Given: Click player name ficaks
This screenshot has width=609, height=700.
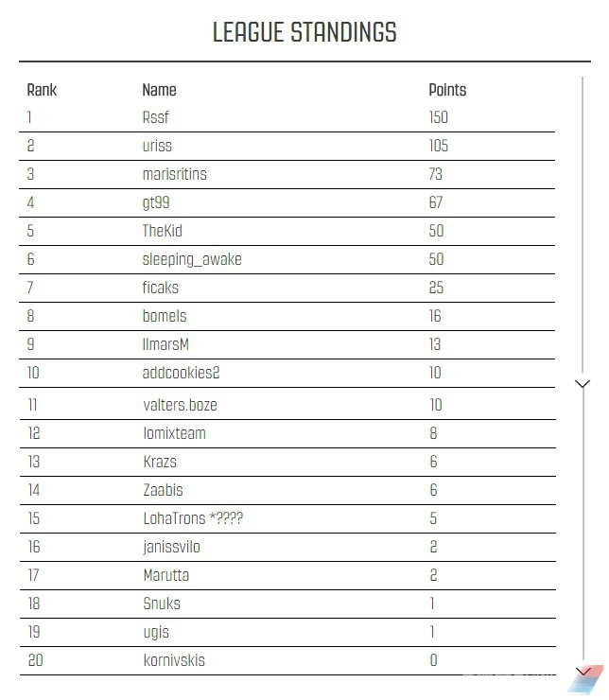Looking at the screenshot, I should (x=160, y=288).
